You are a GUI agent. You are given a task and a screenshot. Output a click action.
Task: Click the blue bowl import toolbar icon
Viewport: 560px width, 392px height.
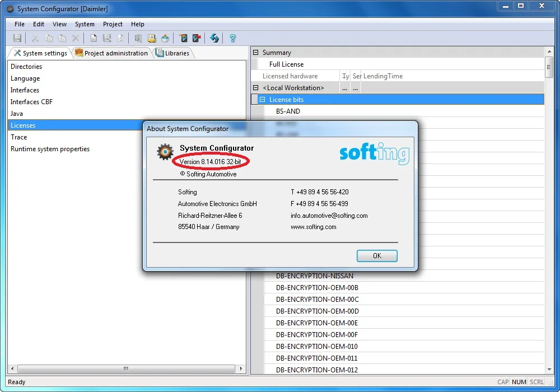point(165,38)
